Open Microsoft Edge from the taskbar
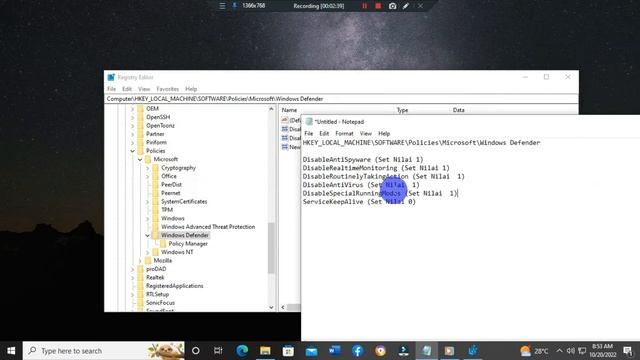The width and height of the screenshot is (640, 360). tap(242, 351)
